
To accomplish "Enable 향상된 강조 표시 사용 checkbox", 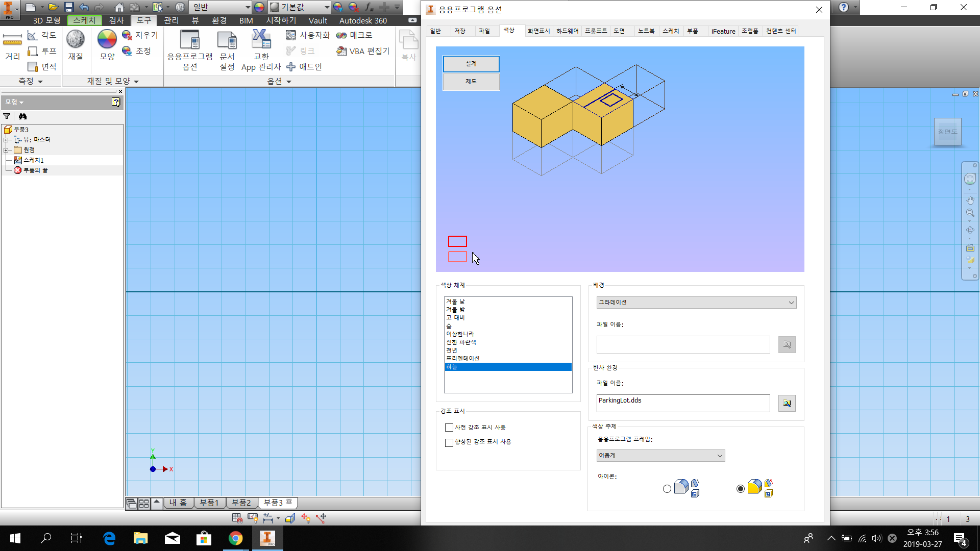I will 449,442.
